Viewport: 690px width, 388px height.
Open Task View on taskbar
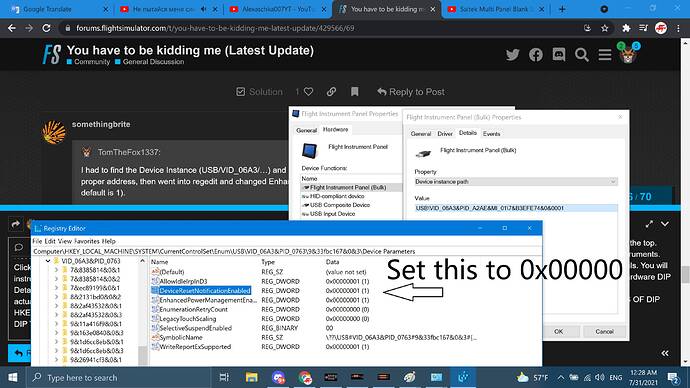pos(224,377)
